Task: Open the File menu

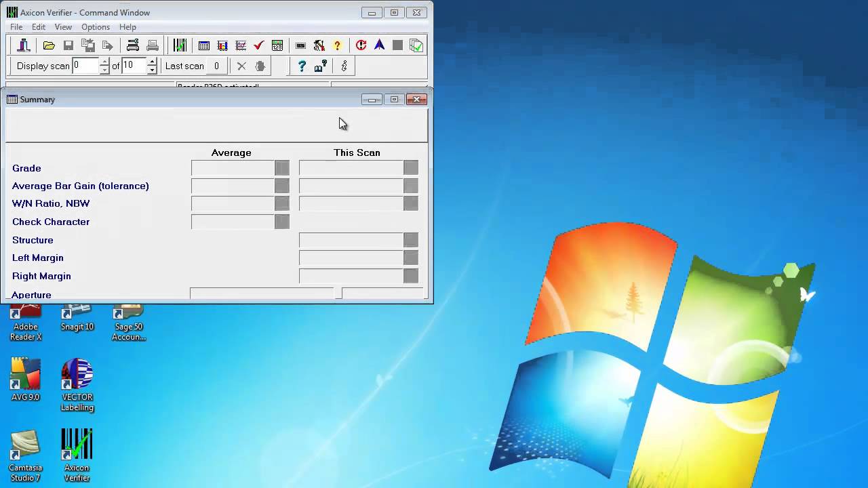Action: (x=16, y=27)
